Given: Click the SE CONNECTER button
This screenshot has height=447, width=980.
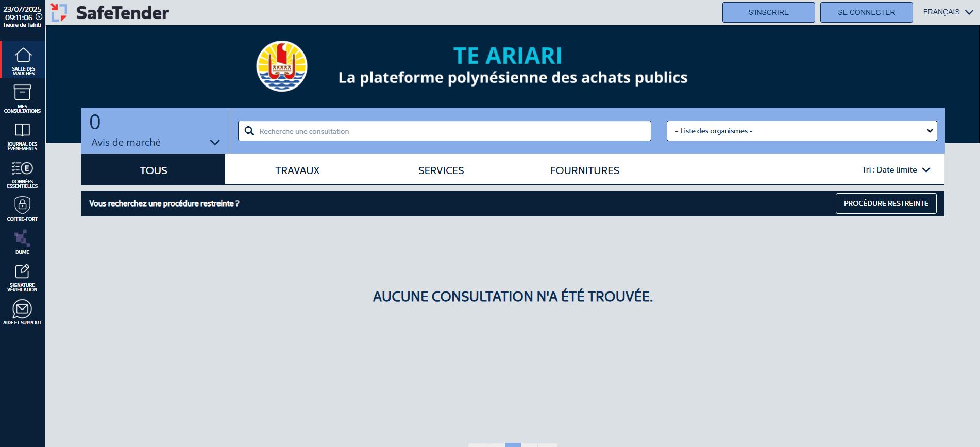Looking at the screenshot, I should click(866, 12).
